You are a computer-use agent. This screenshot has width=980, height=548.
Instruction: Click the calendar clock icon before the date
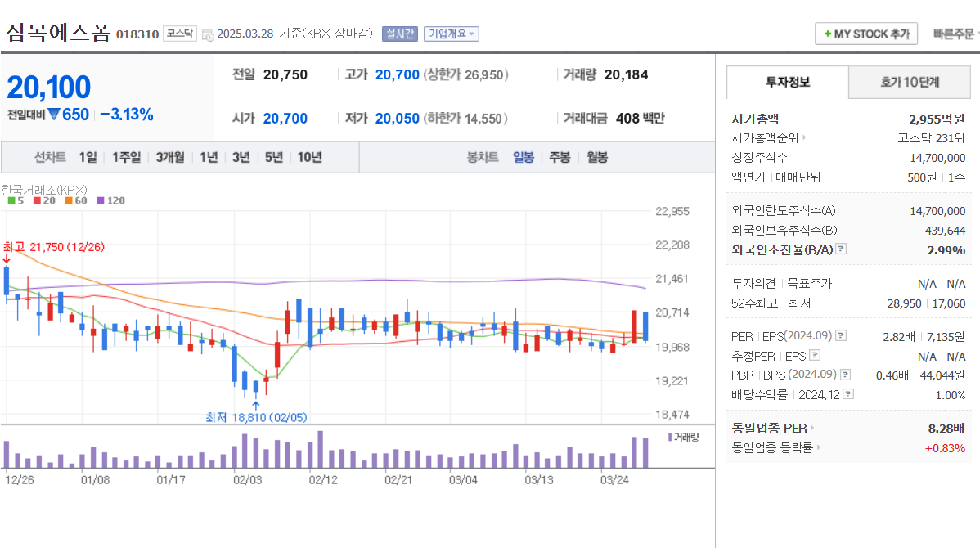point(208,34)
